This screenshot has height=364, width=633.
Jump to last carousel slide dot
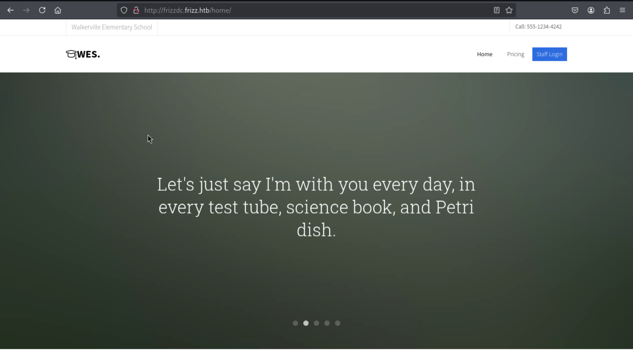[x=337, y=323]
